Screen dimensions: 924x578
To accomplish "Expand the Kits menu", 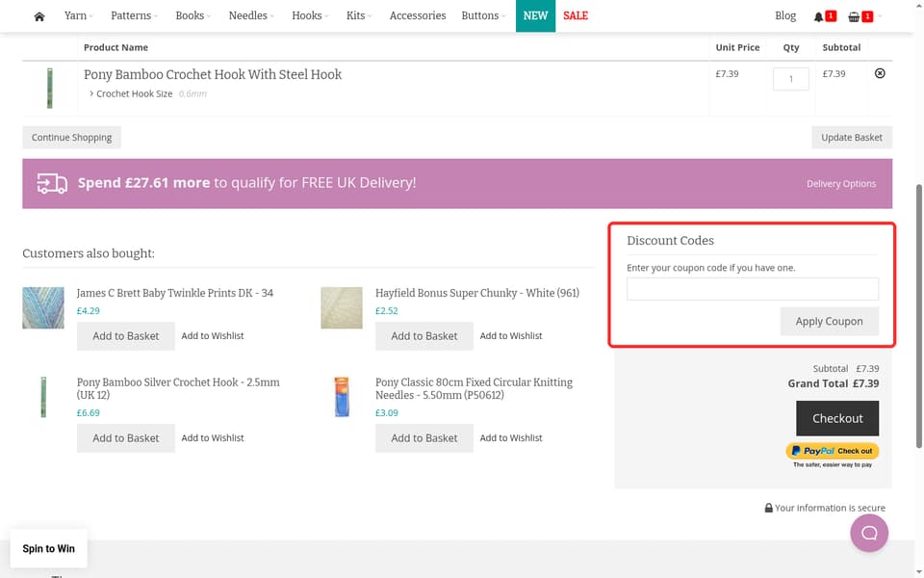I will (x=359, y=16).
